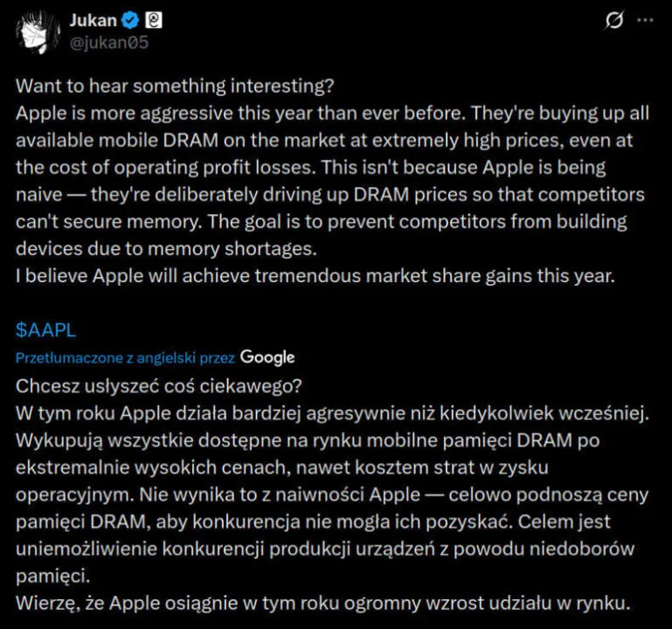This screenshot has height=629, width=672.
Task: Click the blue verified checkmark badge
Action: tap(130, 21)
